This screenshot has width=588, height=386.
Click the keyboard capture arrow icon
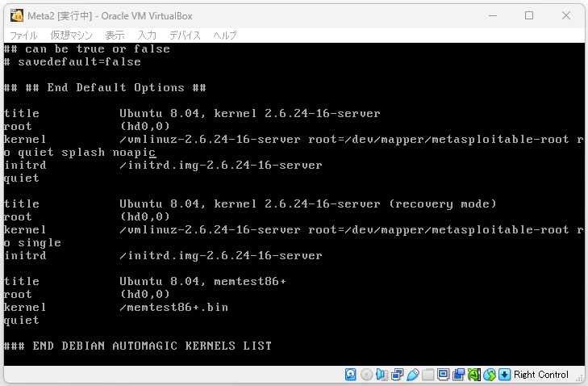[x=504, y=375]
